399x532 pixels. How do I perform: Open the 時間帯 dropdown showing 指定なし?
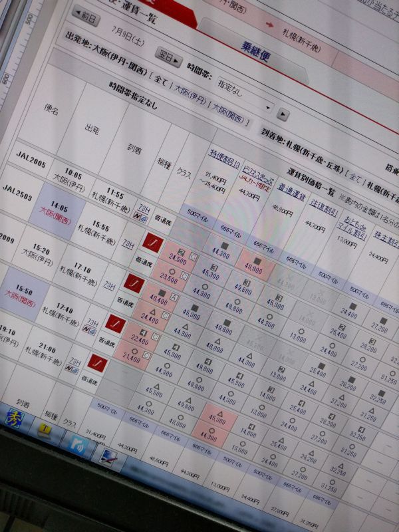point(245,94)
